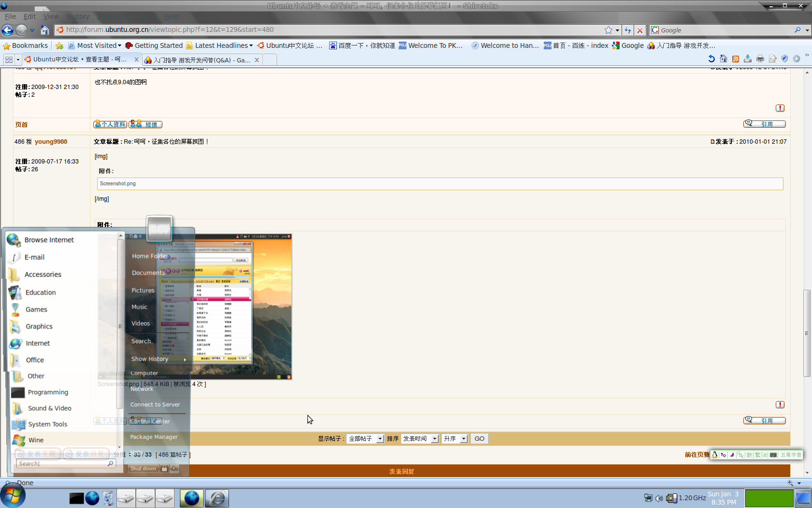Click the blue shield icon in the toolbar
Image resolution: width=812 pixels, height=508 pixels.
click(785, 59)
